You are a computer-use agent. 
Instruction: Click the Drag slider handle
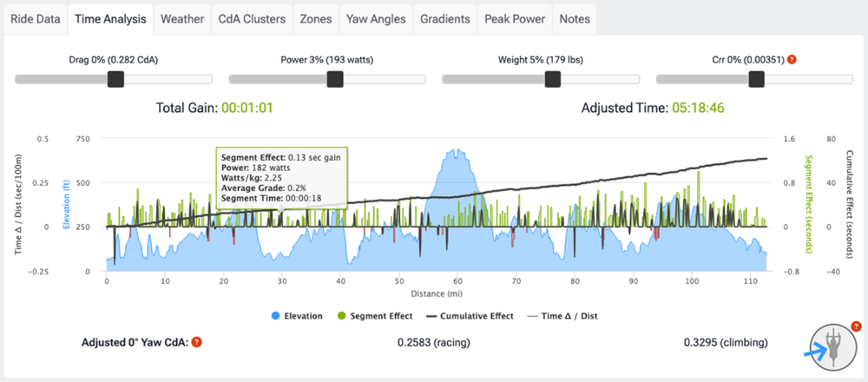pos(115,80)
